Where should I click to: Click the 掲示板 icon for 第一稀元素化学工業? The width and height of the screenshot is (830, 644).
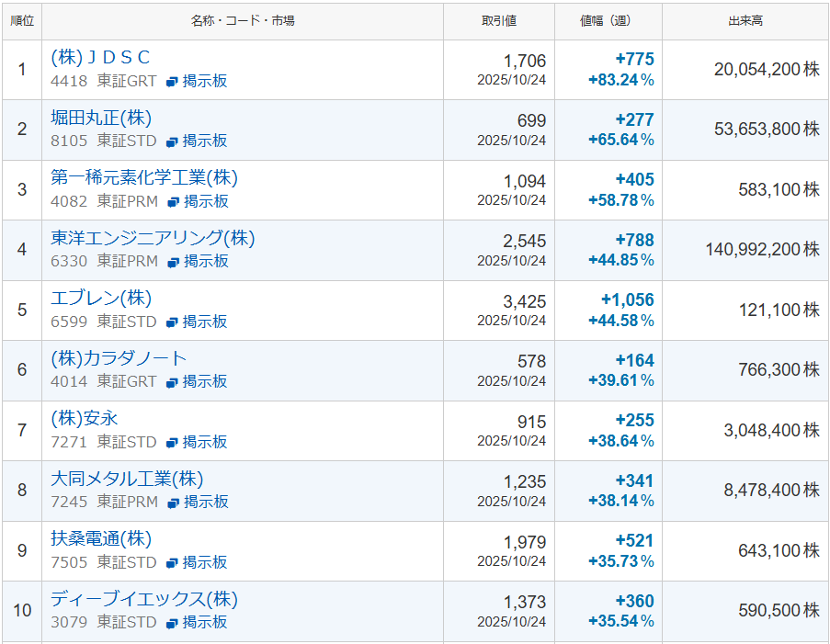point(173,202)
